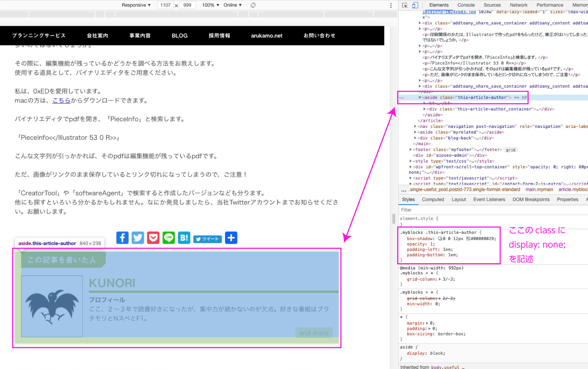The height and width of the screenshot is (369, 588).
Task: Follow the こちら download link
Action: (x=62, y=100)
